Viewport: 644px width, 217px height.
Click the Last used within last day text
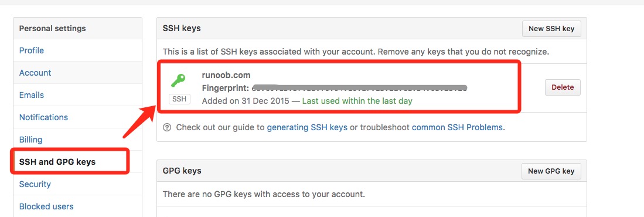coord(357,101)
